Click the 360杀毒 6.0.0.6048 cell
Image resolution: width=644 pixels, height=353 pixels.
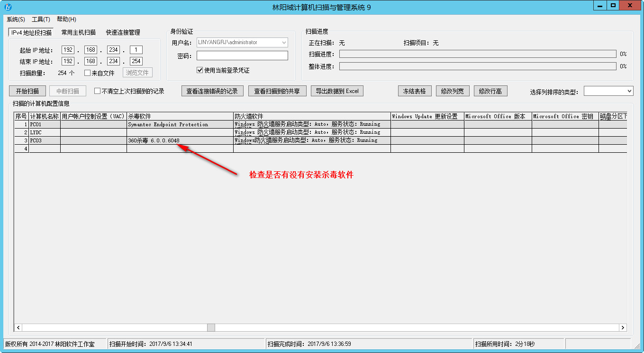180,140
